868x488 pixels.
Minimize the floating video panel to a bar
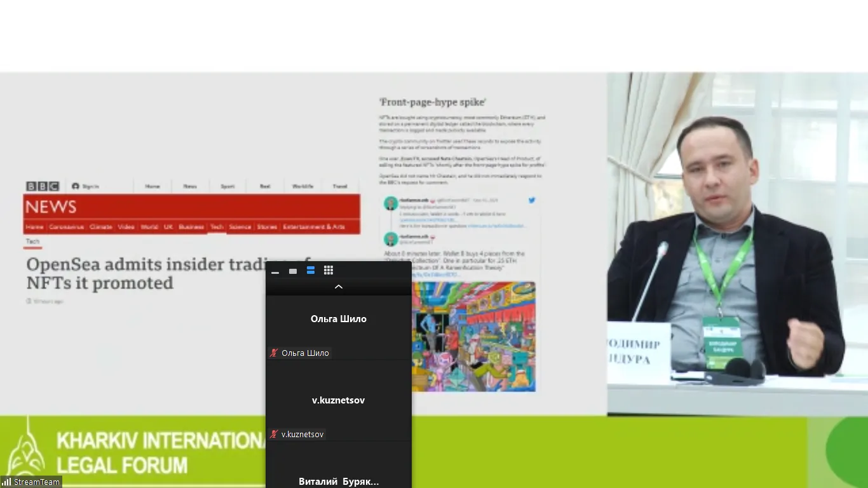pyautogui.click(x=275, y=271)
